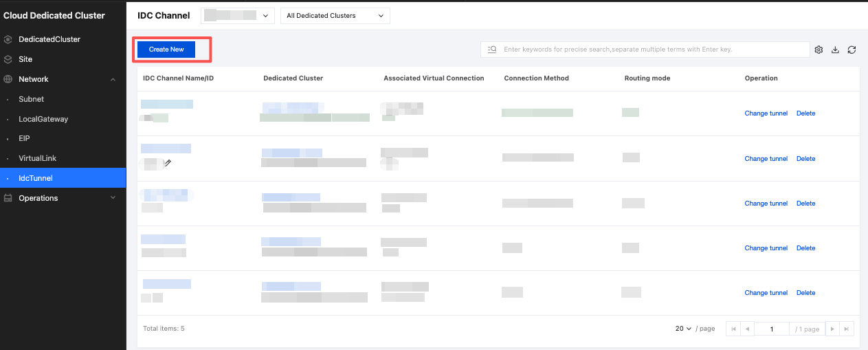This screenshot has width=868, height=350.
Task: Go to the last page
Action: [848, 329]
